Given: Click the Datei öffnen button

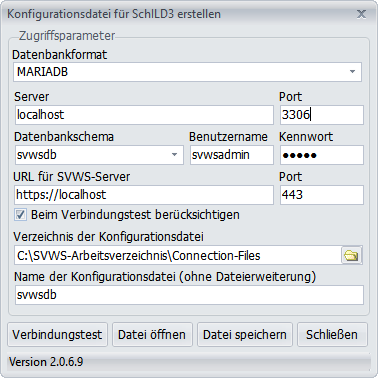Looking at the screenshot, I should pos(152,335).
